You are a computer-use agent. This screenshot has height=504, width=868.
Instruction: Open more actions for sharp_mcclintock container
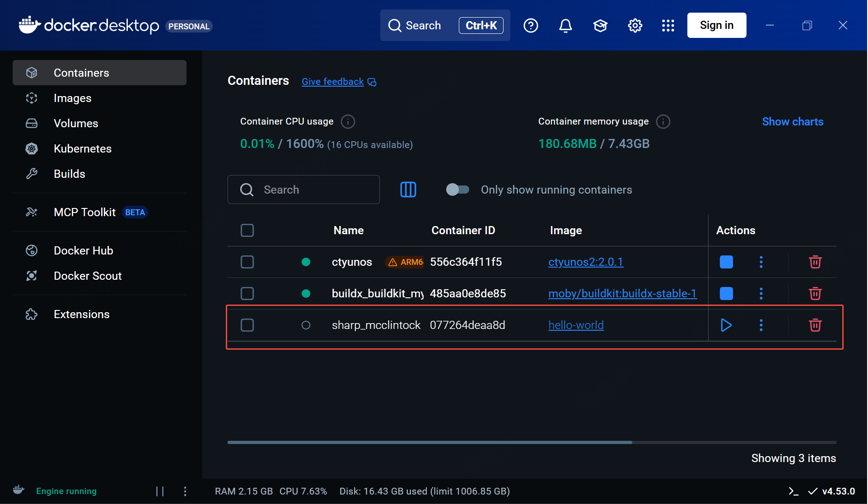[x=761, y=325]
